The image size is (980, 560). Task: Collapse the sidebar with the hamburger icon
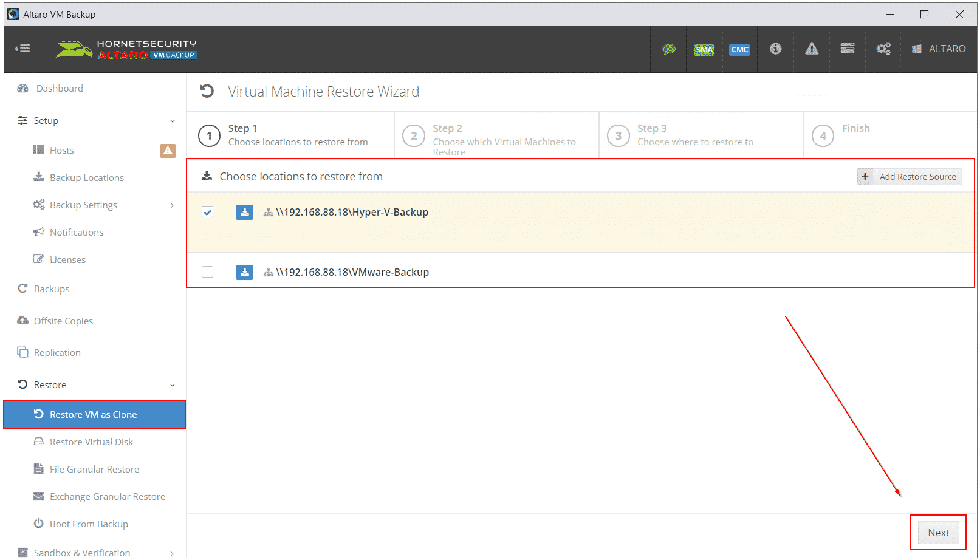[23, 49]
